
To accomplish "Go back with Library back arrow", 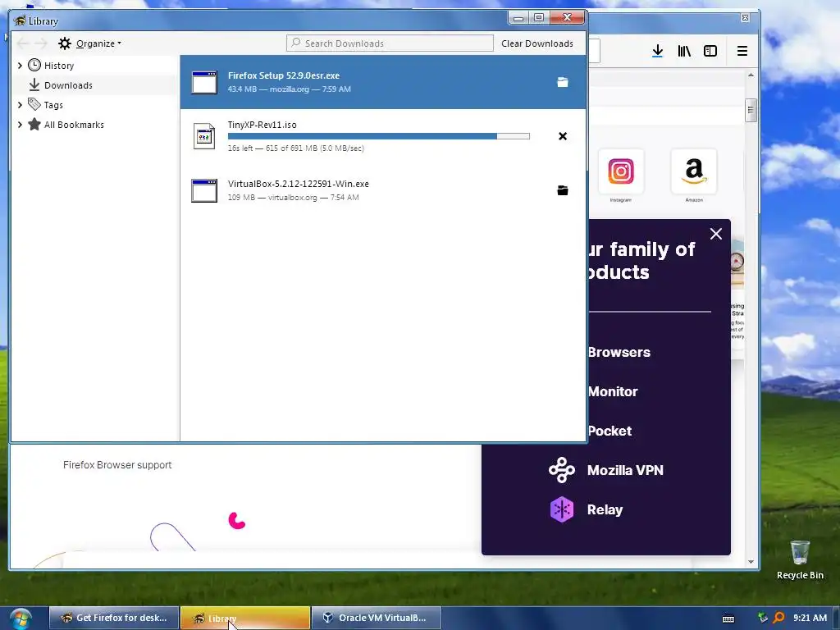I will [22, 43].
